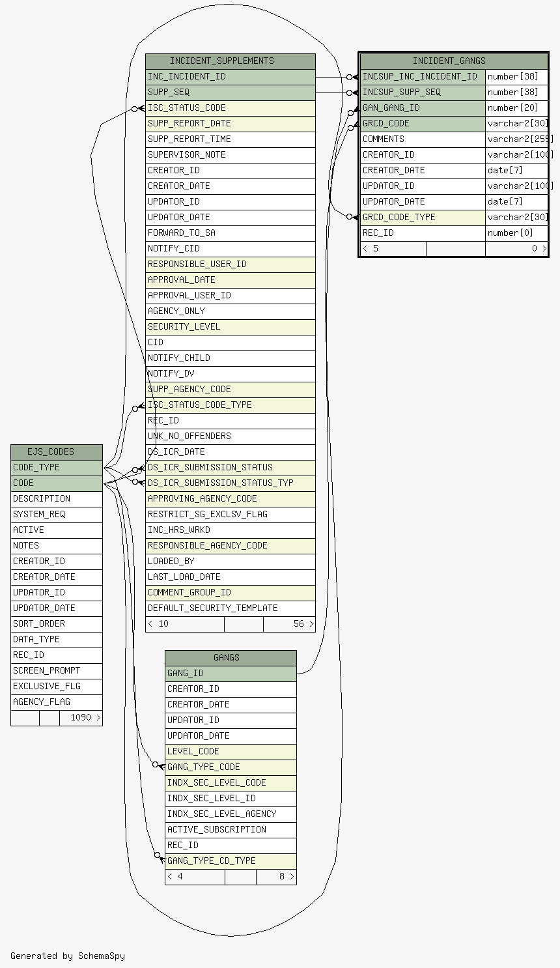Open the INCIDENT_SUPPLEMENTS table header

[x=231, y=61]
